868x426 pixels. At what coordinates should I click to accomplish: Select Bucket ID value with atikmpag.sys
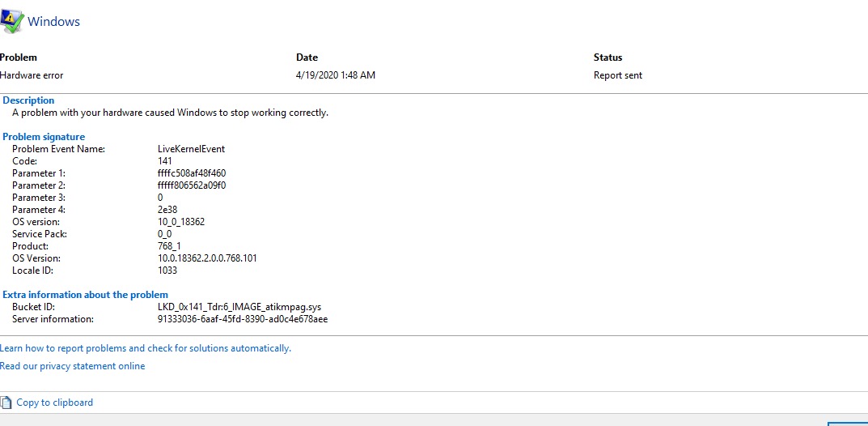(239, 307)
